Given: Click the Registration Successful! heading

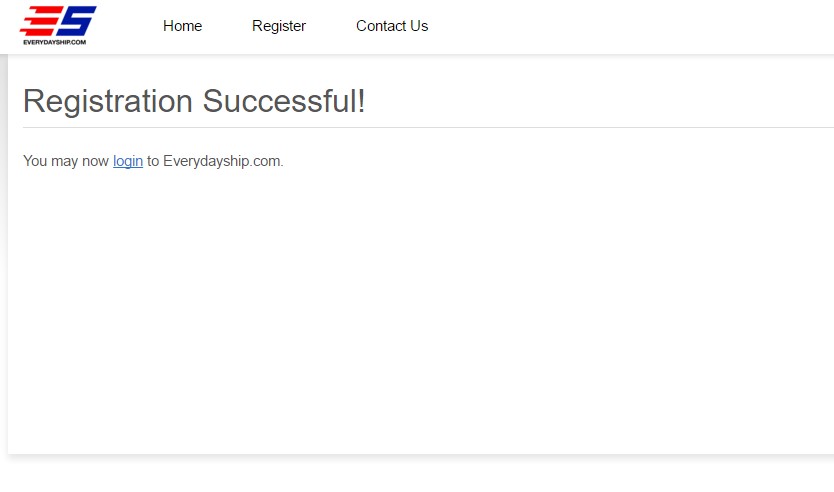Looking at the screenshot, I should pos(194,101).
